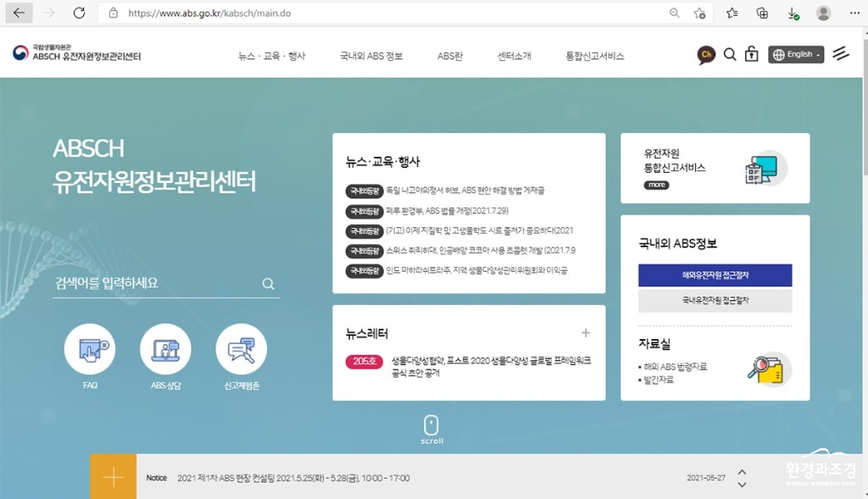
Task: Show previous notice with up chevron
Action: [742, 472]
